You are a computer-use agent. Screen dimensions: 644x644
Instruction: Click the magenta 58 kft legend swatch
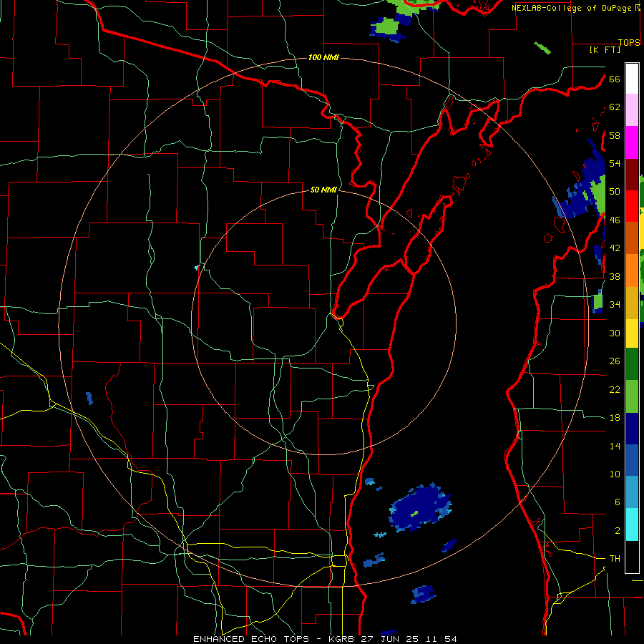coord(632,142)
